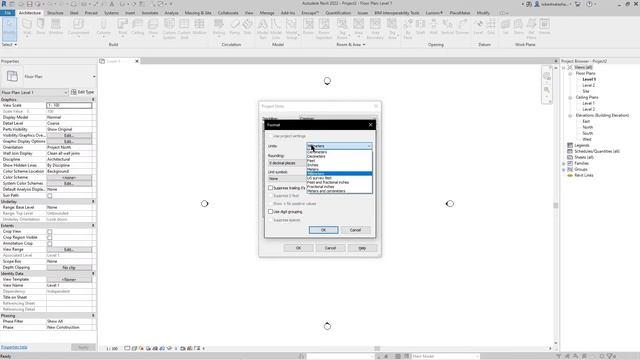640x360 pixels.
Task: Select the Stair tool
Action: click(x=247, y=27)
